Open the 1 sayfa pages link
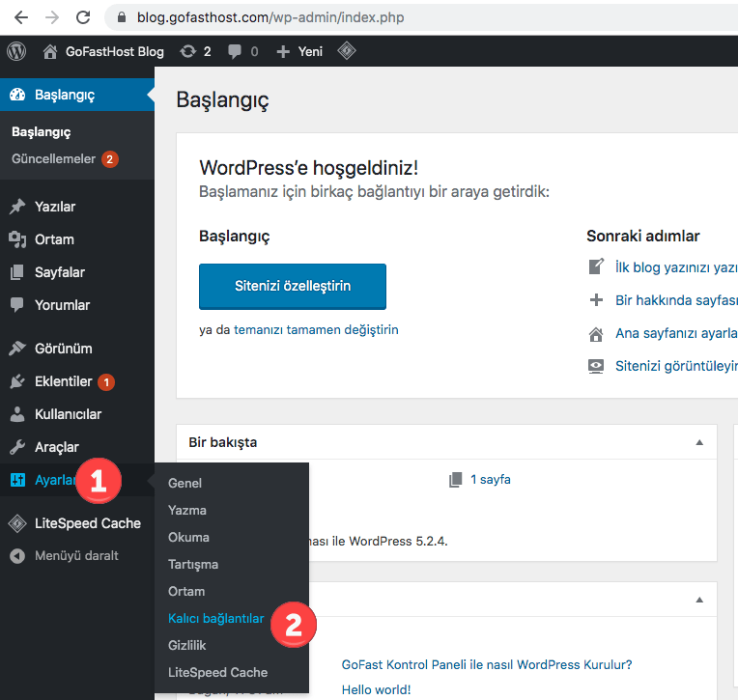Image resolution: width=738 pixels, height=700 pixels. (x=491, y=479)
